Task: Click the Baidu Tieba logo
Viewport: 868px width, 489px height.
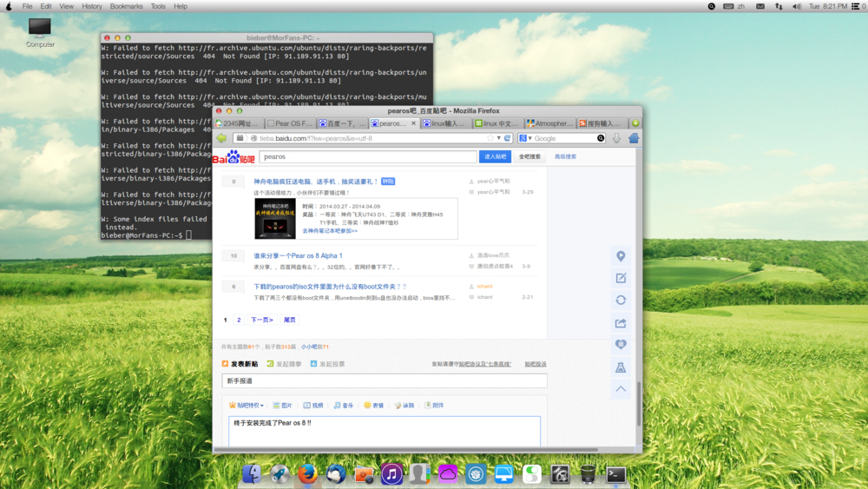Action: click(233, 156)
